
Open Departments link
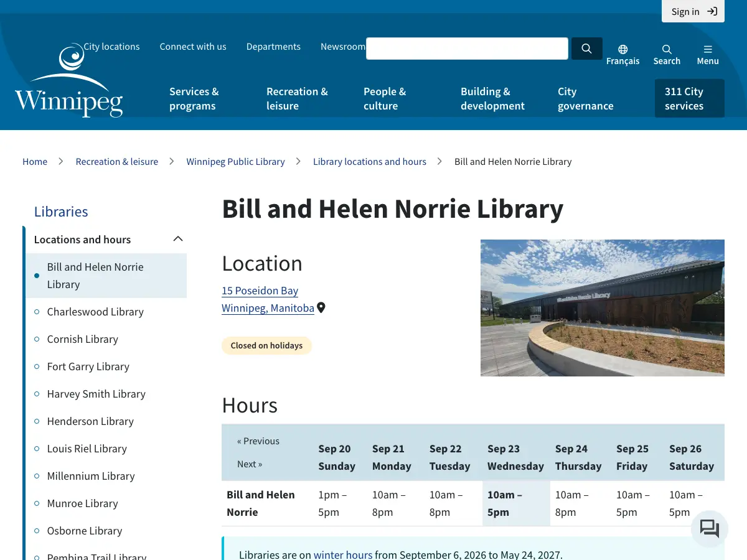pos(273,47)
